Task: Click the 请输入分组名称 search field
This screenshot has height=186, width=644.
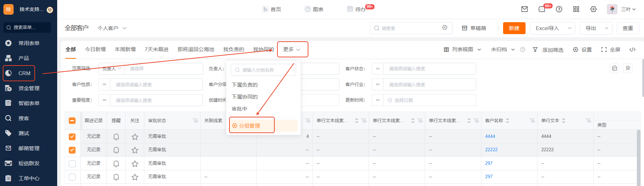Action: point(263,70)
